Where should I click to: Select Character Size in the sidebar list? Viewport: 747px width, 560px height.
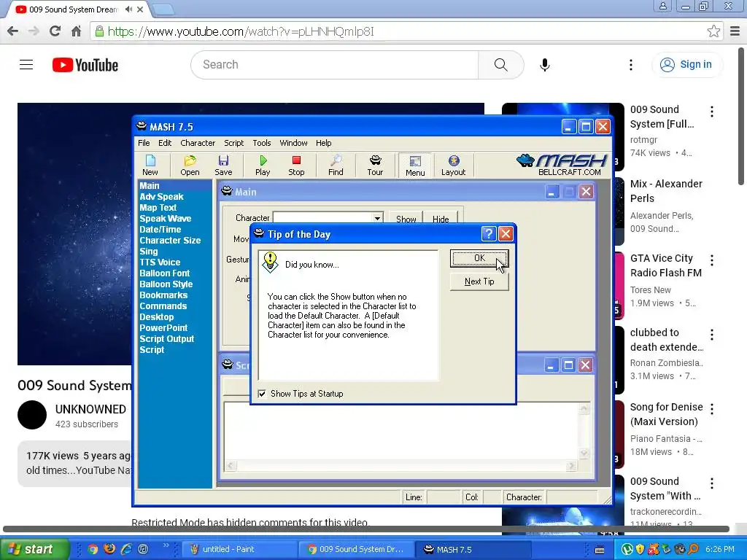tap(170, 241)
